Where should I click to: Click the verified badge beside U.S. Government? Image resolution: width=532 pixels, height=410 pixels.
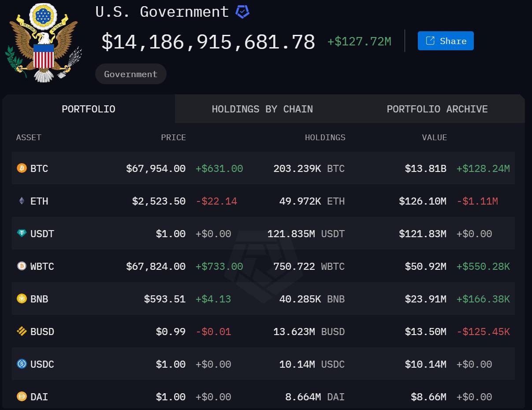click(x=242, y=12)
